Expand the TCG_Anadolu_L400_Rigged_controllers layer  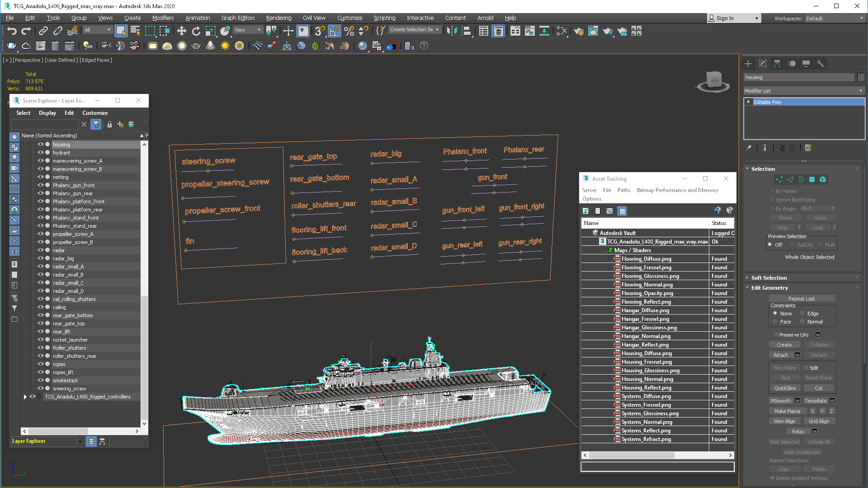[x=25, y=397]
